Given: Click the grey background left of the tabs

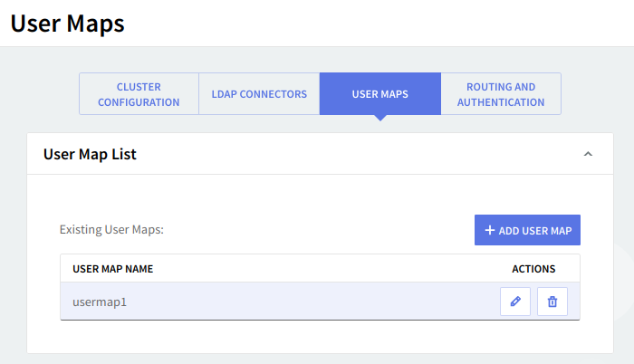Looking at the screenshot, I should coord(41,94).
